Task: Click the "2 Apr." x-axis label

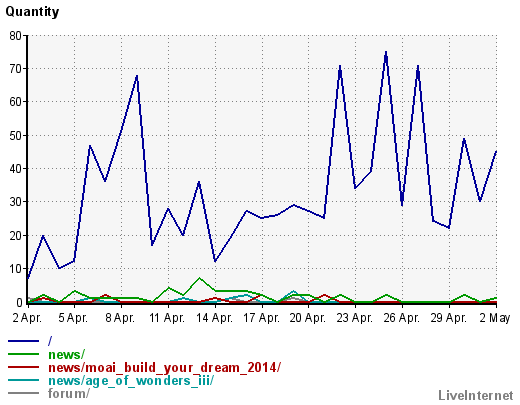Action: (28, 318)
